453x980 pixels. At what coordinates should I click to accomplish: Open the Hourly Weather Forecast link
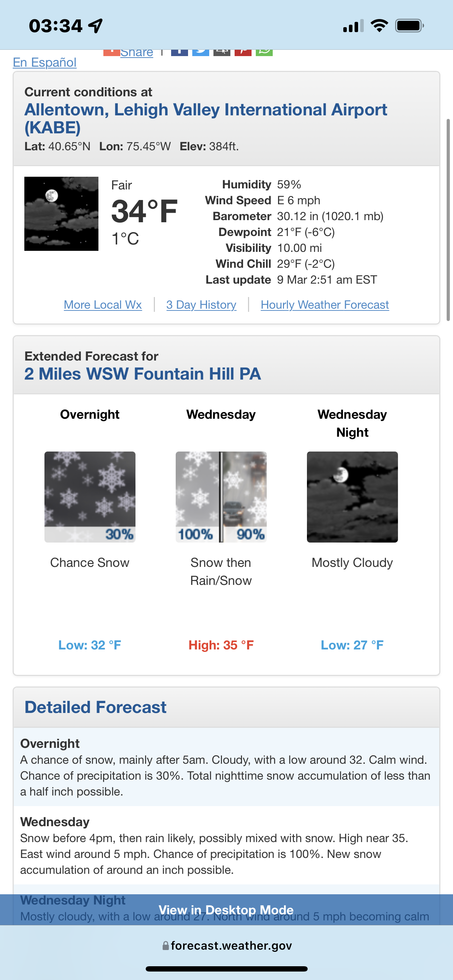coord(325,305)
